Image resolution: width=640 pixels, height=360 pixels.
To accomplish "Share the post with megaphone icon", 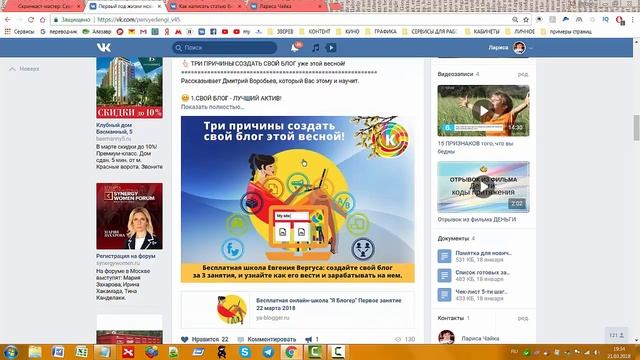I will (x=312, y=339).
